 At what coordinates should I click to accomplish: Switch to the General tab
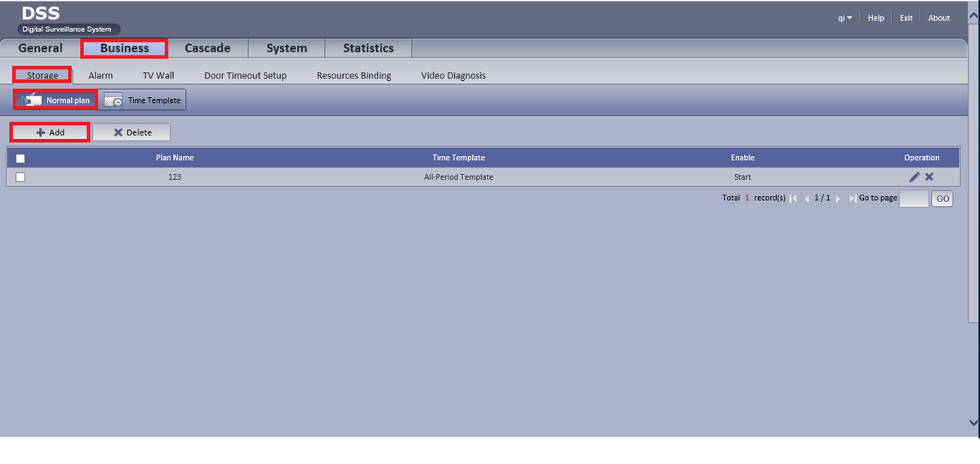click(x=41, y=48)
